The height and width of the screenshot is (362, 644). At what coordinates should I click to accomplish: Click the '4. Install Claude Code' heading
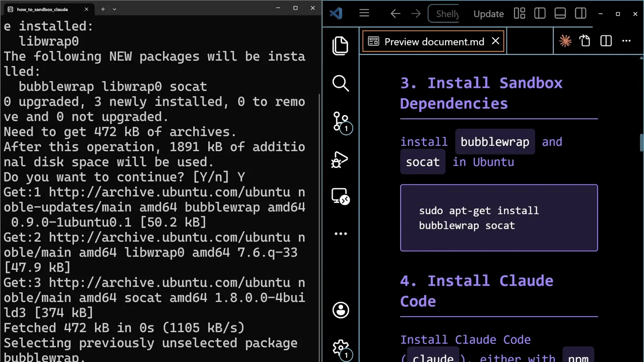[477, 291]
